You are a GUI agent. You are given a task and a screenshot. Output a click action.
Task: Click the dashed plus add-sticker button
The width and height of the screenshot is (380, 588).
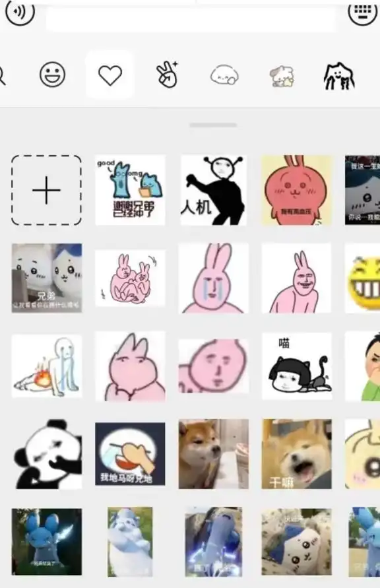pyautogui.click(x=46, y=190)
